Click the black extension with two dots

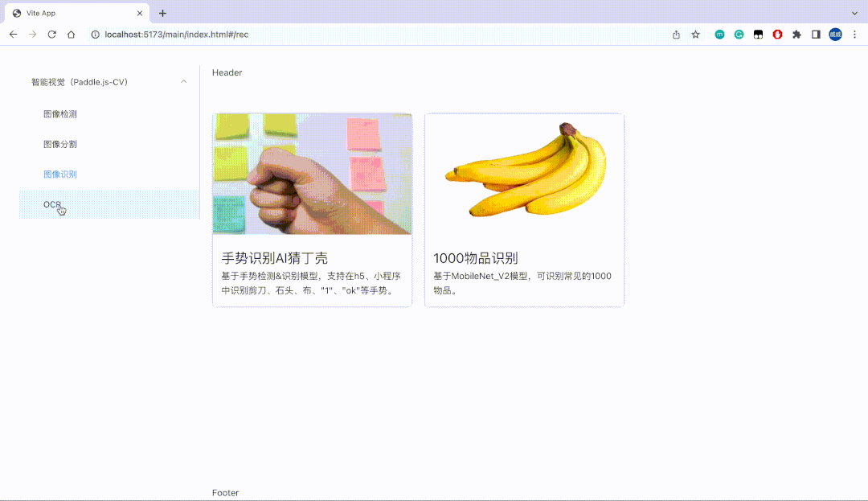tap(758, 35)
